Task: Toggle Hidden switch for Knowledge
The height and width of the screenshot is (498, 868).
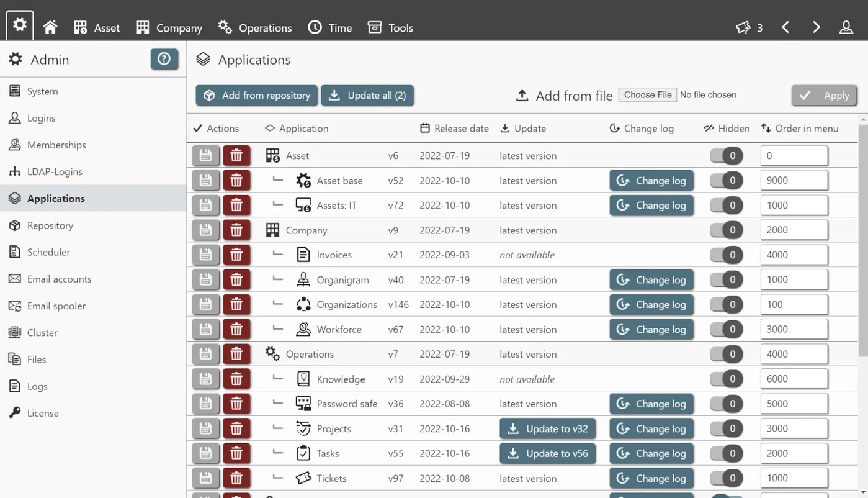Action: pyautogui.click(x=726, y=379)
